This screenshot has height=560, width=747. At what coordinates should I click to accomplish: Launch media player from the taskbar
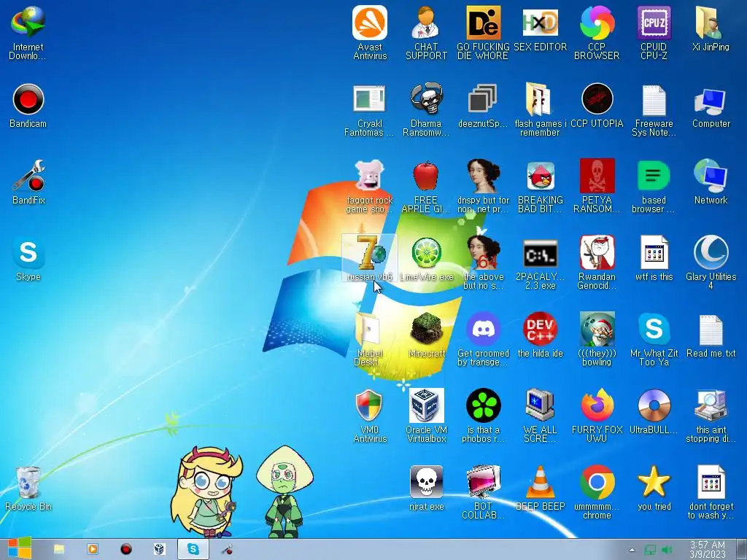click(x=93, y=549)
